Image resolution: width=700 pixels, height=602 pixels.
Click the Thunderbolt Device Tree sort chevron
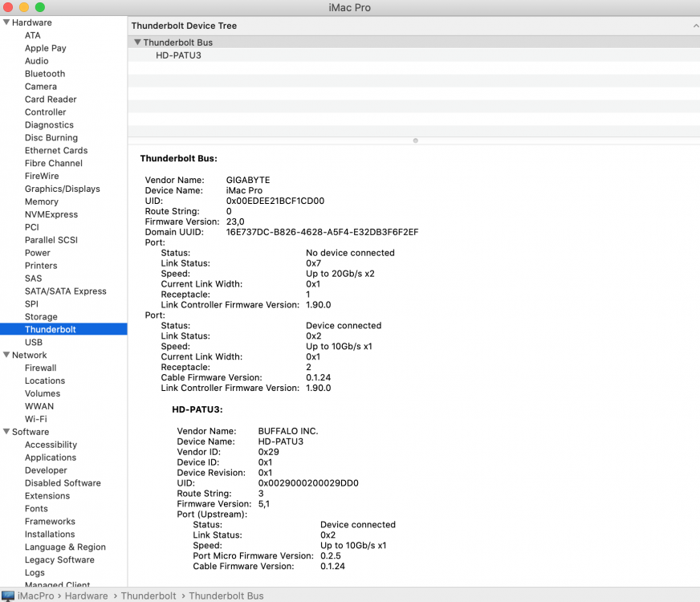pyautogui.click(x=695, y=26)
